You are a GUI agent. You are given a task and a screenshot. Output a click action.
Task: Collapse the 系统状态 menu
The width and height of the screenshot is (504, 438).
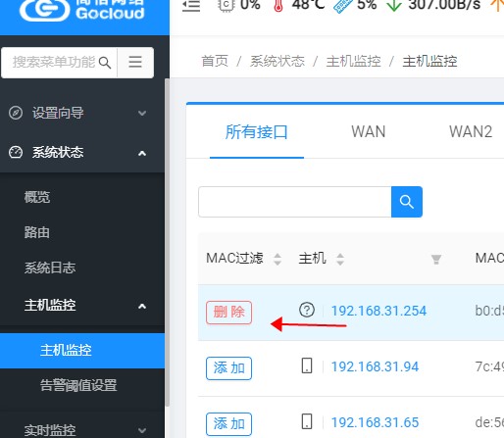(142, 153)
